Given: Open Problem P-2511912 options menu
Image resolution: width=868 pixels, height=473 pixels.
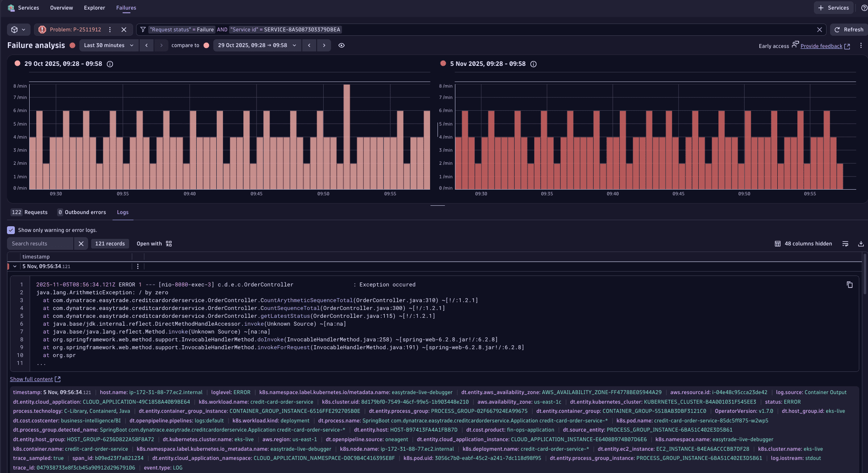Looking at the screenshot, I should [110, 30].
